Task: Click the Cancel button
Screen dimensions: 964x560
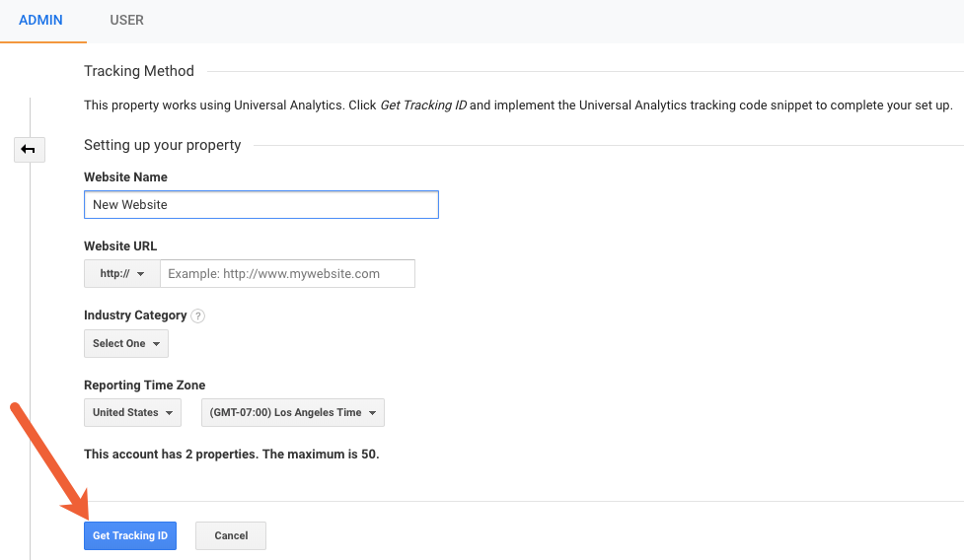Action: point(231,536)
